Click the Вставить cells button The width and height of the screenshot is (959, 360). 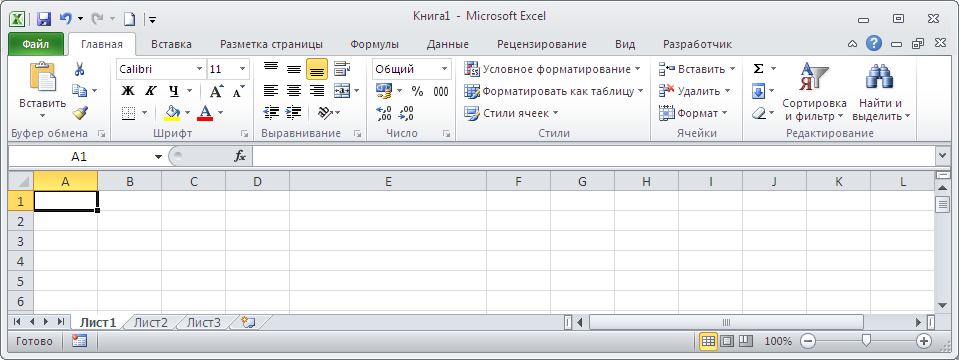[697, 69]
